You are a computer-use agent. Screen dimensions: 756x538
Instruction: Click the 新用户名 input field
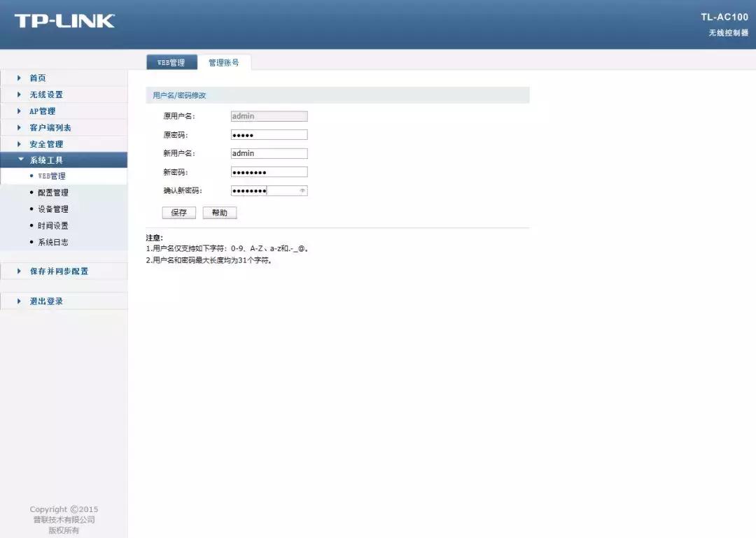(269, 153)
